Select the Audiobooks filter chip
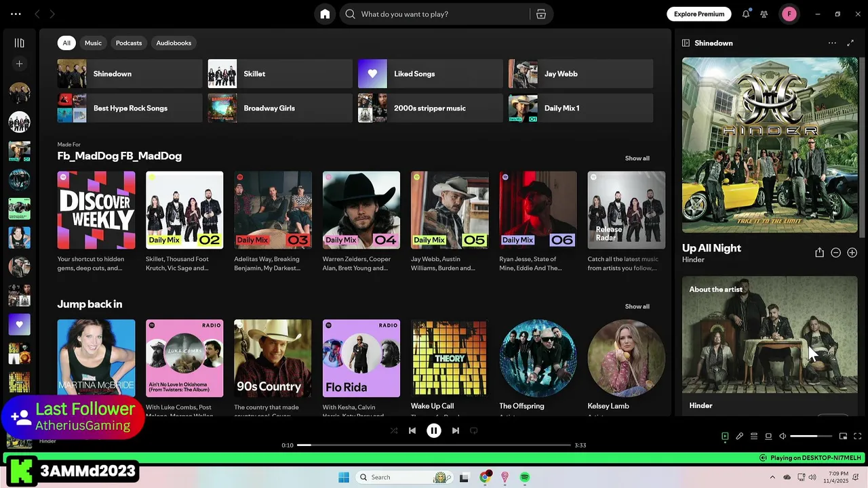 [x=174, y=43]
